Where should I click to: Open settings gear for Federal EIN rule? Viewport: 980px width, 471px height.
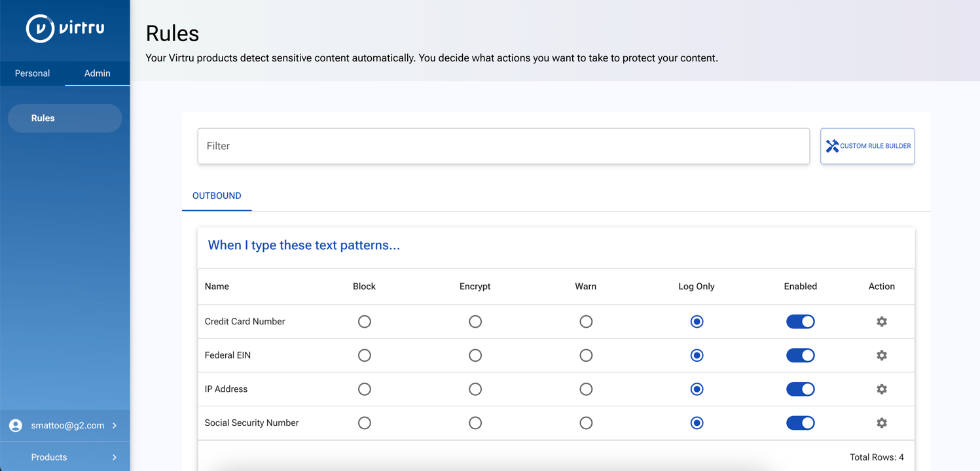[882, 355]
